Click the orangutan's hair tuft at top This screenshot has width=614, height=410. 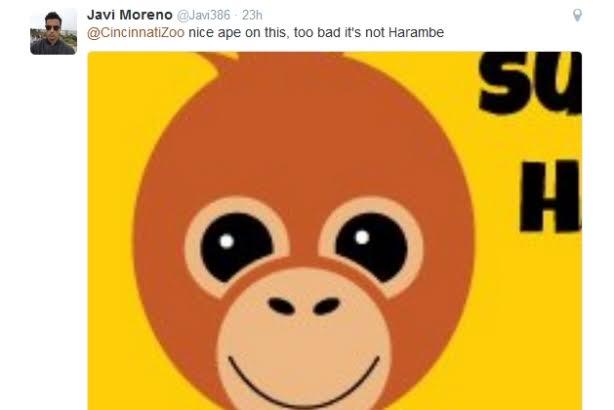coord(219,63)
